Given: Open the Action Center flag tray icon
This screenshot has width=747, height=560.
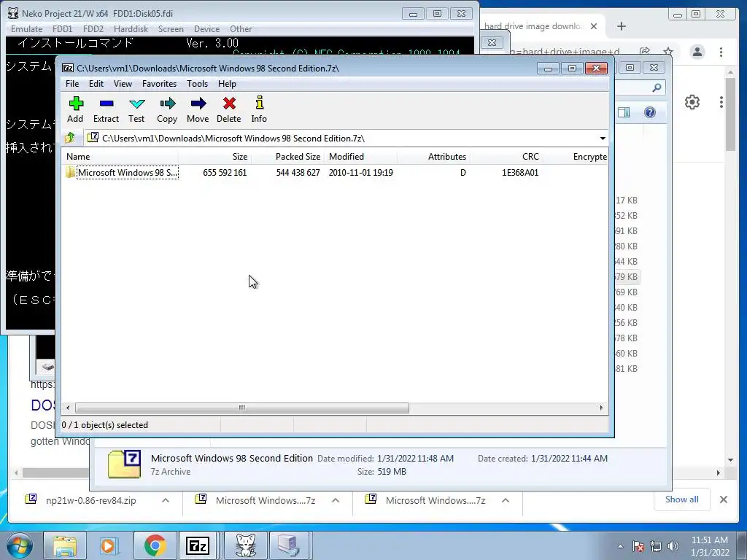Looking at the screenshot, I should pos(638,547).
